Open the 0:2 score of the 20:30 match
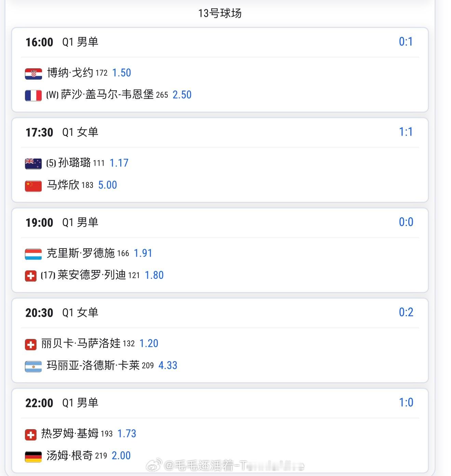The width and height of the screenshot is (451, 476). point(406,312)
